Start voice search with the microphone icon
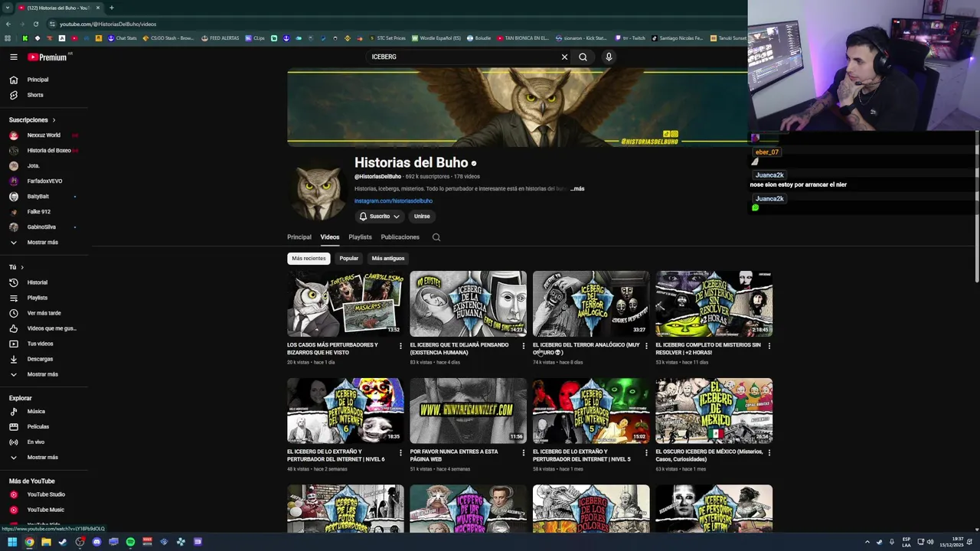The width and height of the screenshot is (980, 551). 609,57
